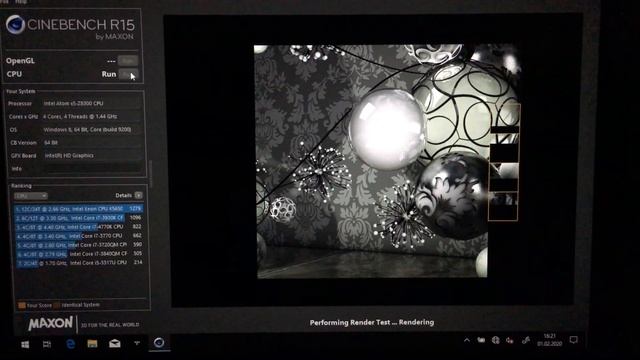Click the pen/link tray icon beside the clock
Screen dimensions: 640x360
click(526, 340)
